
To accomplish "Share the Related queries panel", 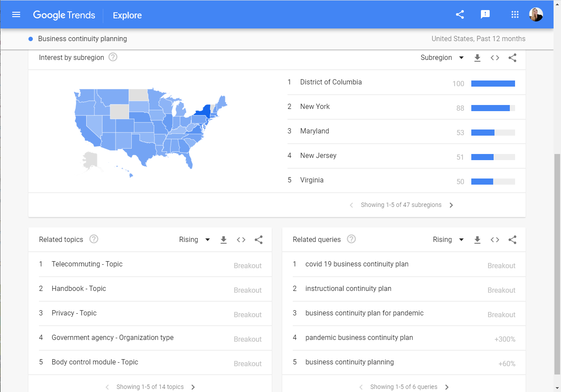I will click(512, 240).
